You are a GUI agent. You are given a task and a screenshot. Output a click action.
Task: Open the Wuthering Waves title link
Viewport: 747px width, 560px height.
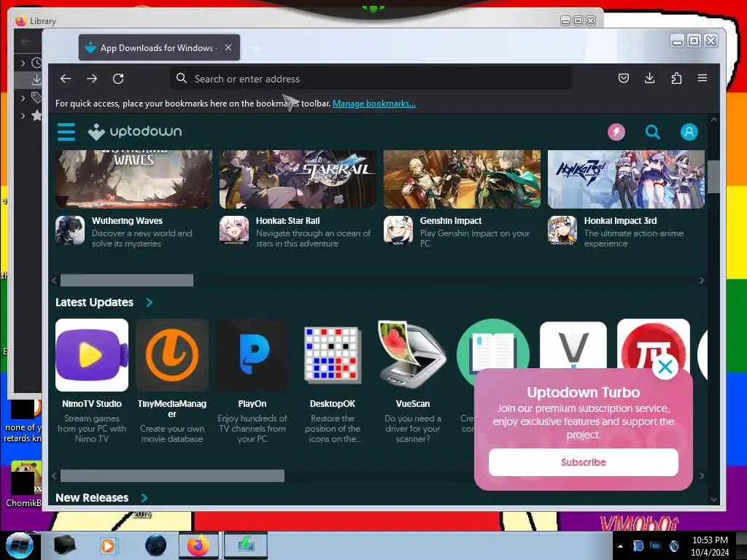(x=127, y=220)
